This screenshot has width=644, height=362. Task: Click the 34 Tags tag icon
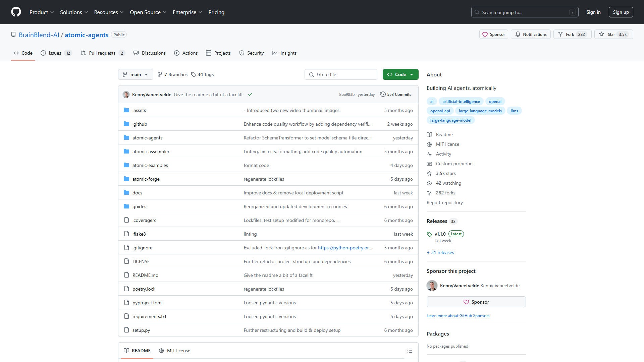tap(194, 74)
